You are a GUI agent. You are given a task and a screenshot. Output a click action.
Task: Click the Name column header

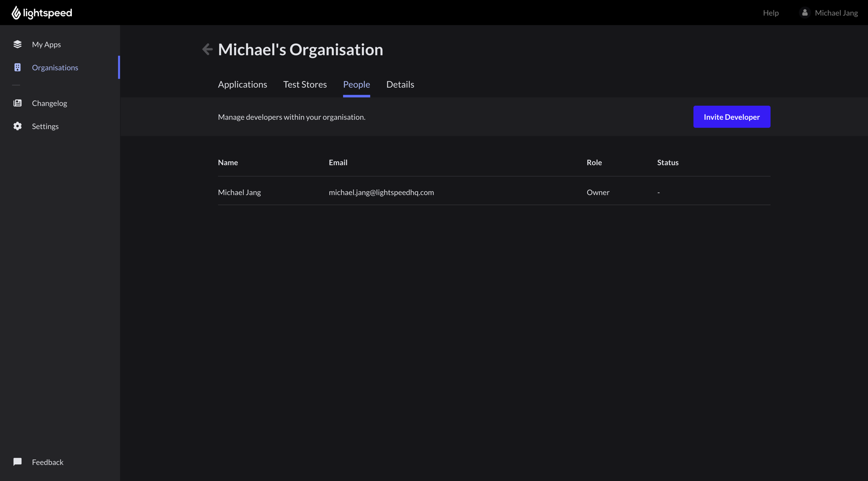(x=228, y=162)
